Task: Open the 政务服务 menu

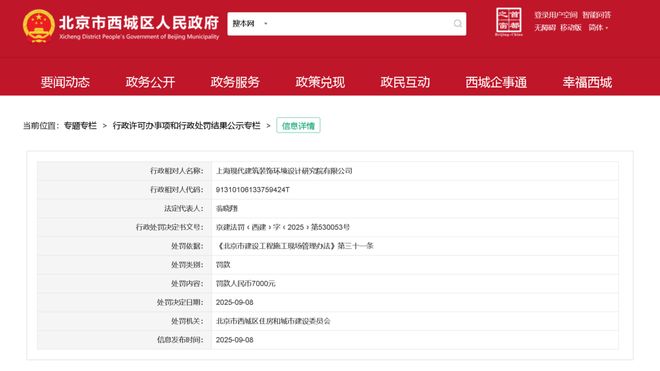Action: [x=235, y=82]
